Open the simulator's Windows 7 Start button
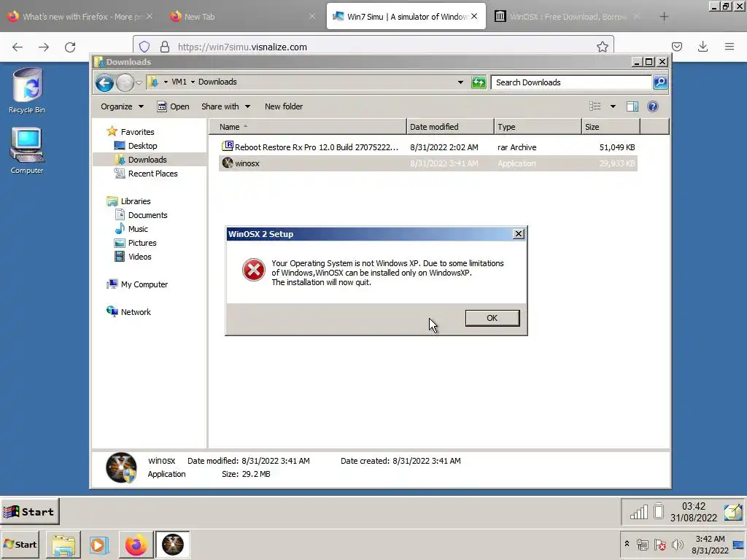This screenshot has height=560, width=747. click(20, 544)
